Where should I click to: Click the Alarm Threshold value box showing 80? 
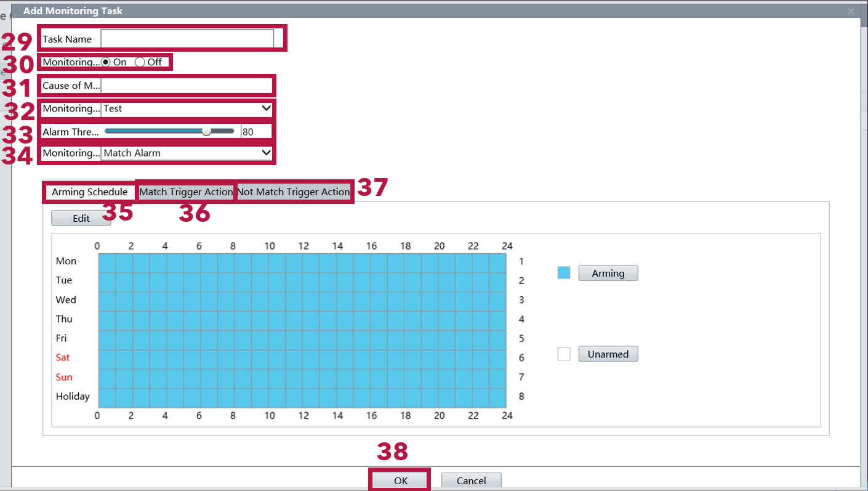coord(255,131)
